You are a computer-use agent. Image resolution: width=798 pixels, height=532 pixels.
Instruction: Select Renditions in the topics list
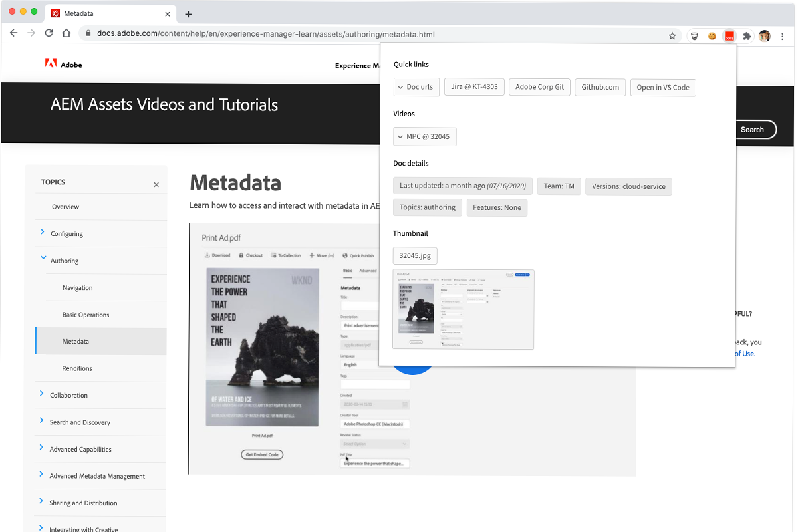coord(77,368)
